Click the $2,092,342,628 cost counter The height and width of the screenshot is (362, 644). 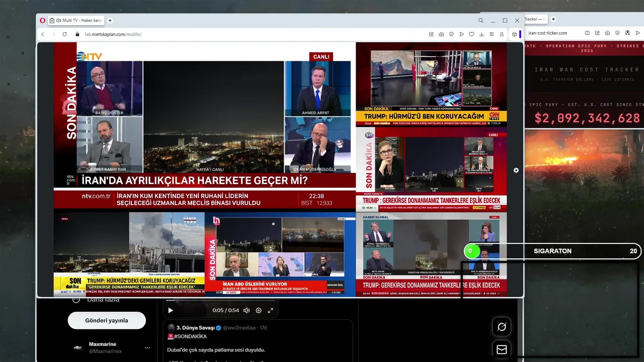pyautogui.click(x=587, y=118)
